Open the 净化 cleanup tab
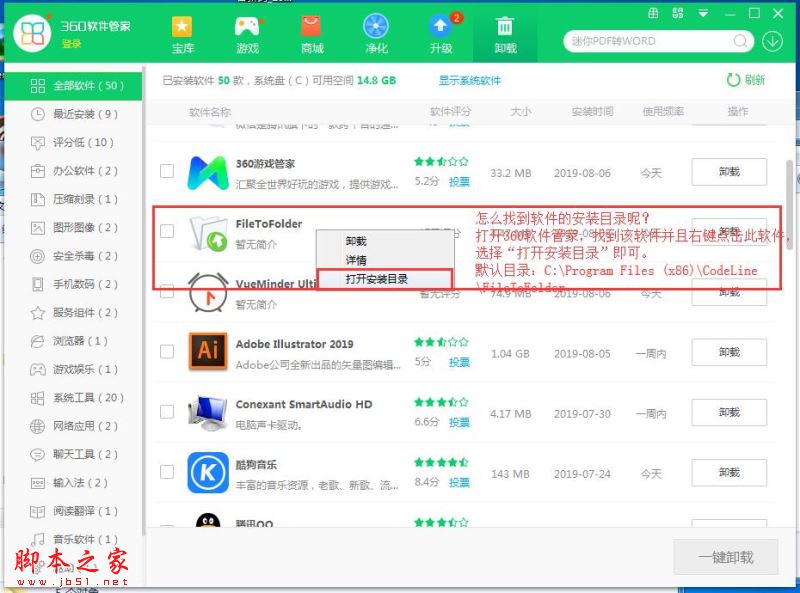The height and width of the screenshot is (593, 800). 376,35
